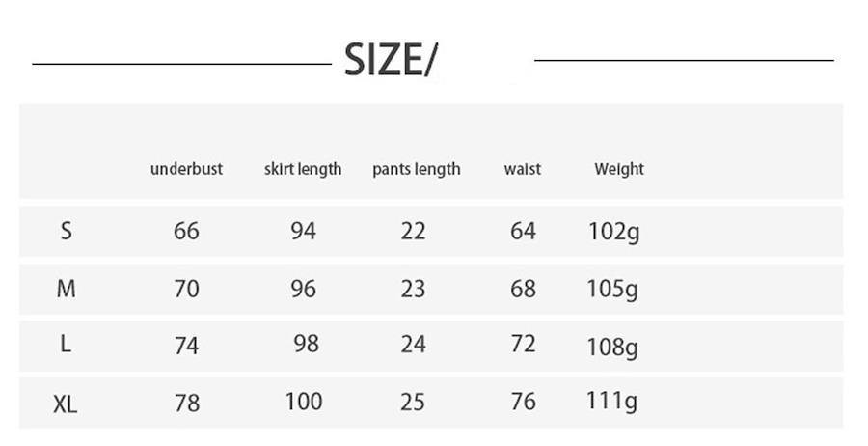The image size is (868, 446).
Task: Click the skirt length value 100
Action: pyautogui.click(x=304, y=401)
